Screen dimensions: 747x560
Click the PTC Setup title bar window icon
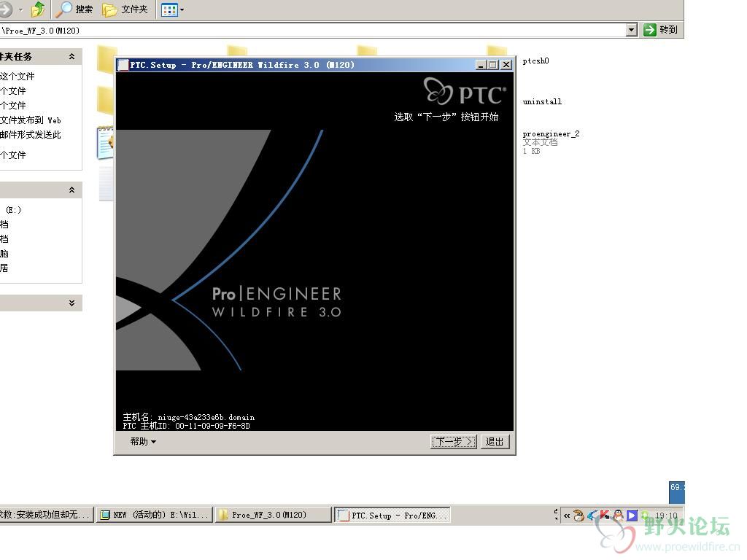[123, 65]
